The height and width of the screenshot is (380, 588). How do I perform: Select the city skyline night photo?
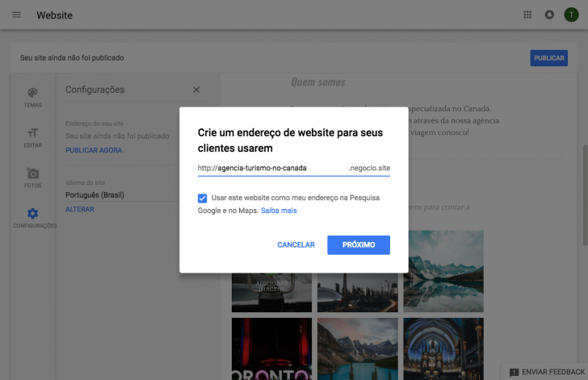[x=357, y=292]
